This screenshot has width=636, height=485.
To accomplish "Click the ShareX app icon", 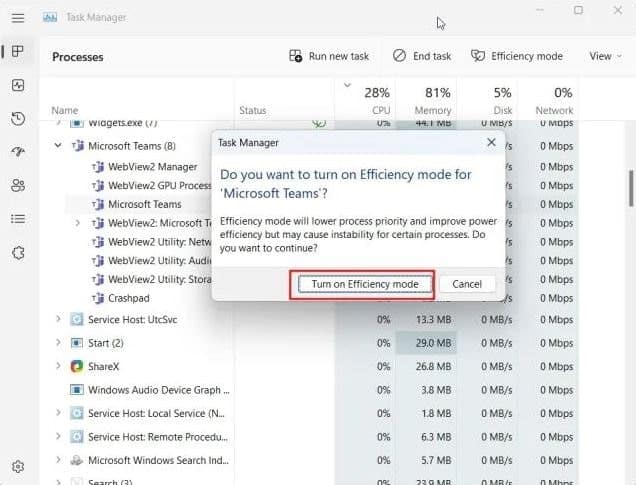I will [x=77, y=366].
